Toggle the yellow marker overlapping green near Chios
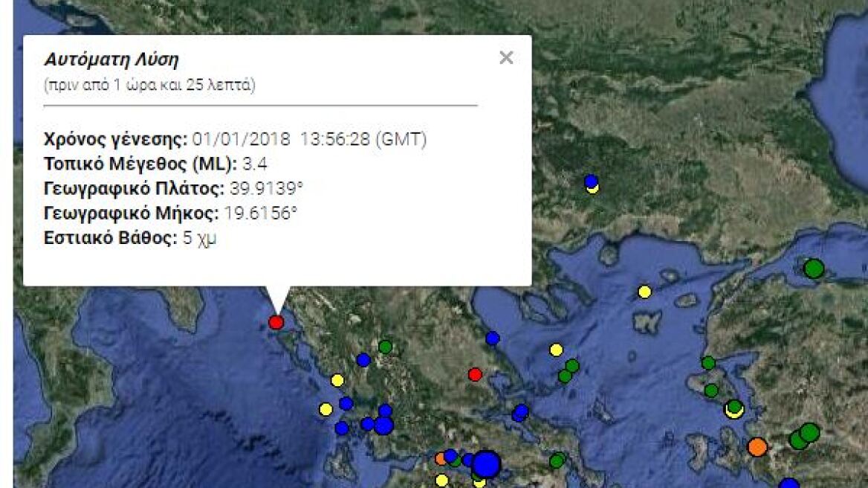The width and height of the screenshot is (868, 488). point(734,408)
